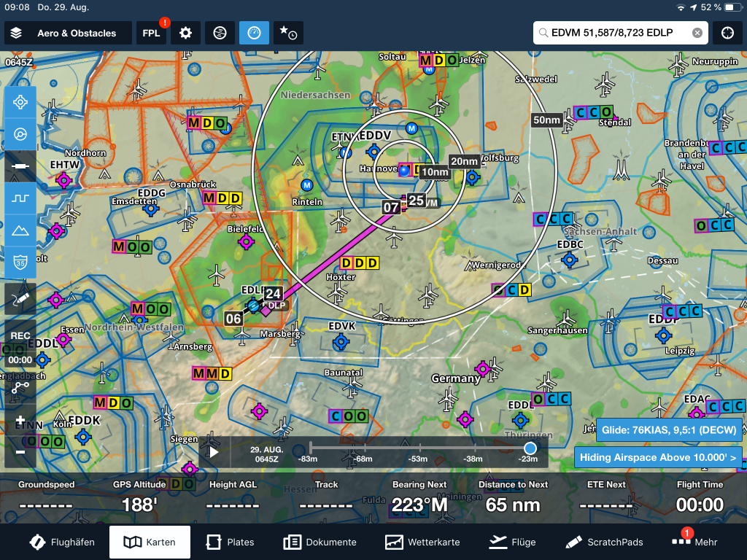747x560 pixels.
Task: Change the Flight Time instrument field
Action: pyautogui.click(x=700, y=497)
